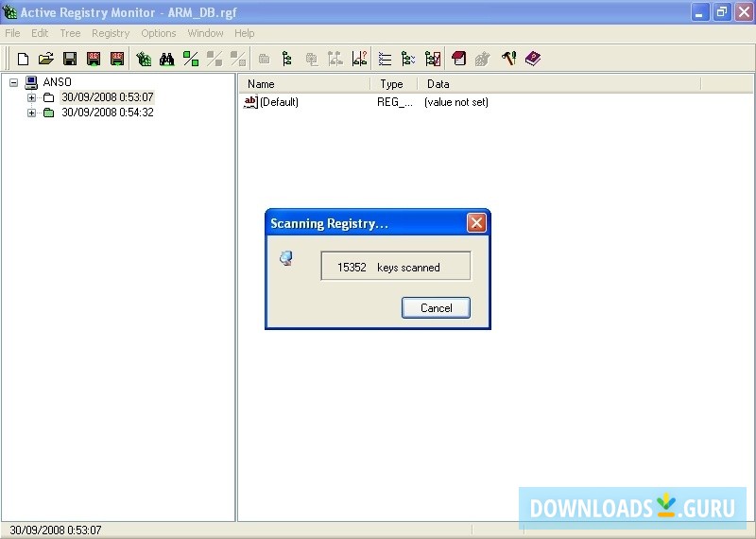The width and height of the screenshot is (756, 539).
Task: Click the greyed-out stacked windows icon
Action: pyautogui.click(x=312, y=59)
